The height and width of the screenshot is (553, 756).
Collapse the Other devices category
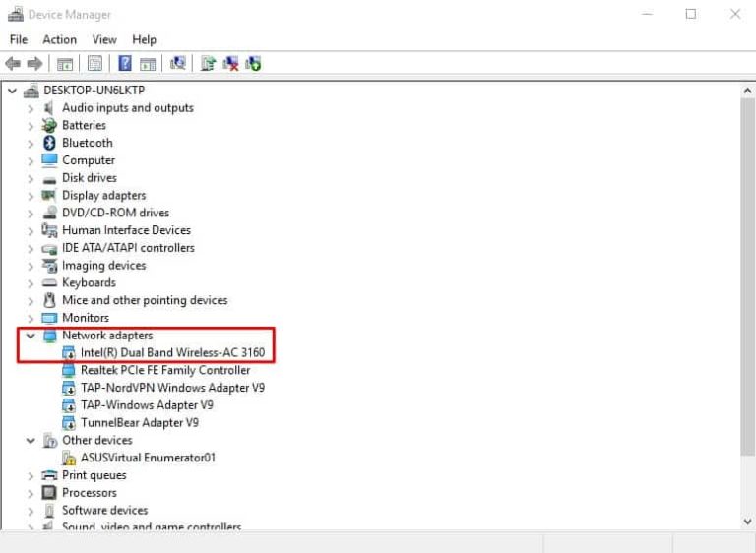click(x=31, y=441)
